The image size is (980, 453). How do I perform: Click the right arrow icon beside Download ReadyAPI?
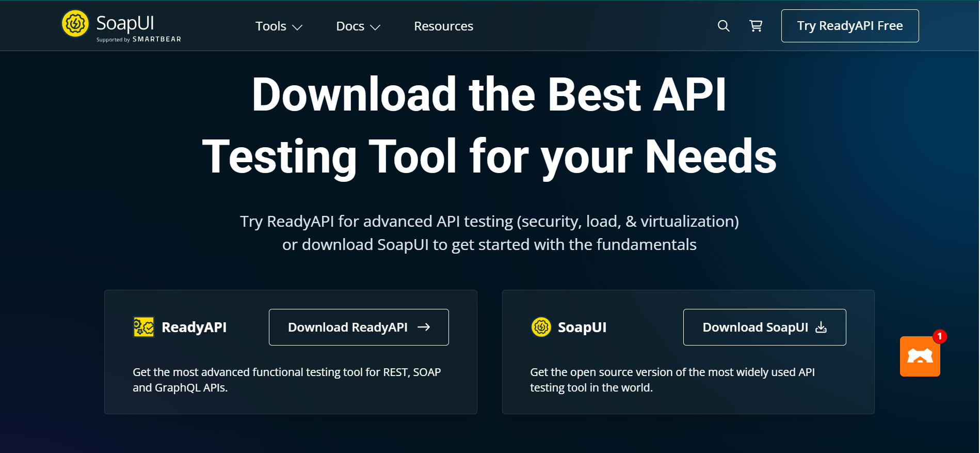coord(424,327)
